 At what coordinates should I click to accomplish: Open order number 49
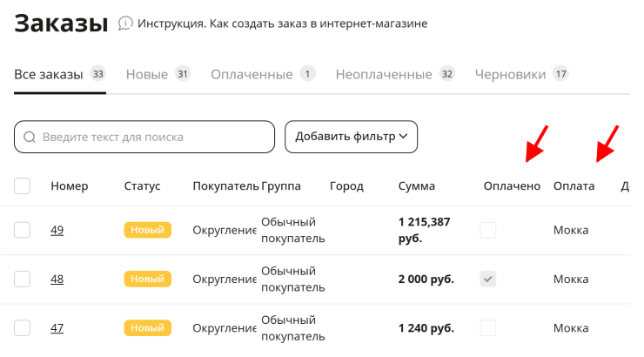point(57,230)
